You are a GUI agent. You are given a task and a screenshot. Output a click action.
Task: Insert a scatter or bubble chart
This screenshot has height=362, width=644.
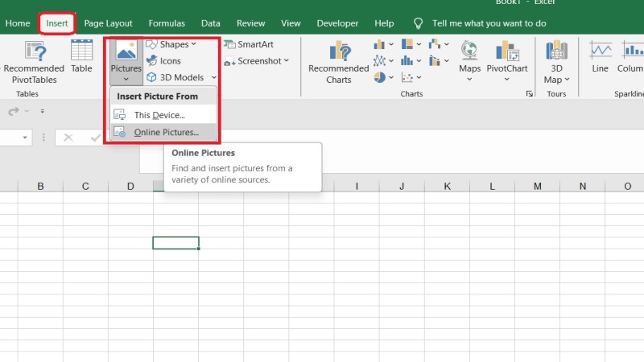pos(411,77)
